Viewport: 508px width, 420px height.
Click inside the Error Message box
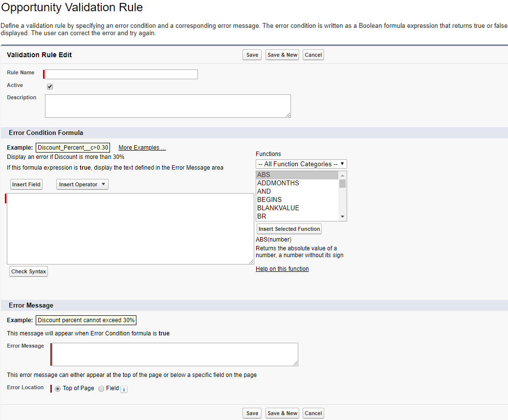pyautogui.click(x=175, y=354)
